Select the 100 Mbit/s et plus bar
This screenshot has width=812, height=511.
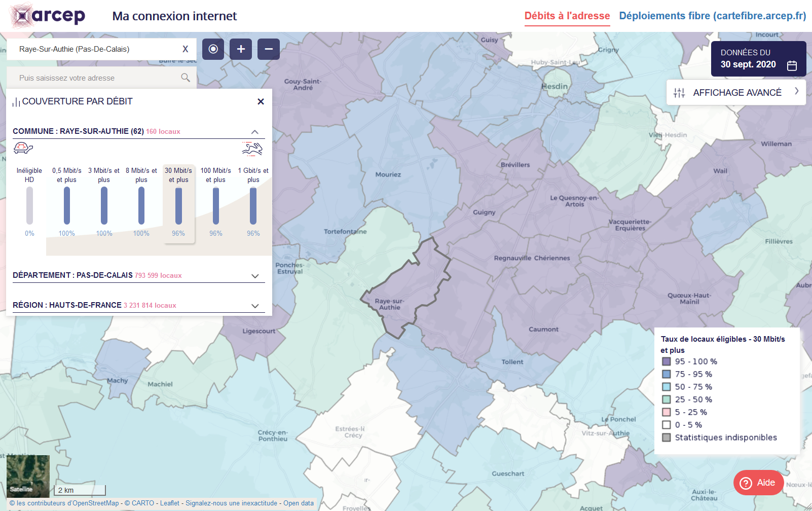[x=216, y=205]
